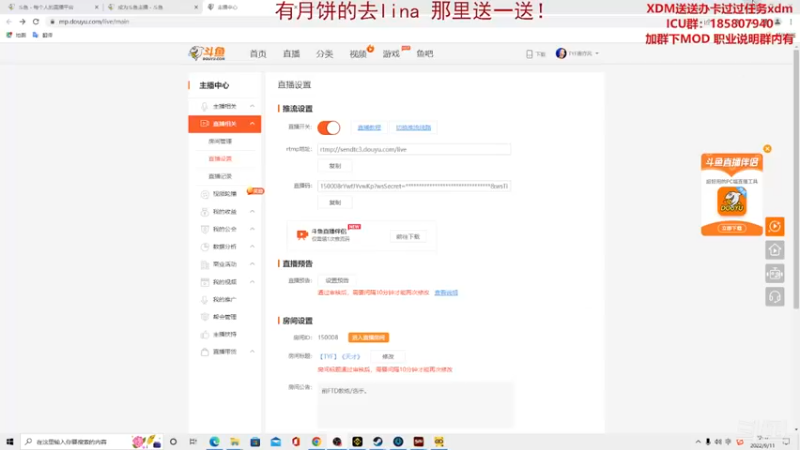Click the rtmp address input field
This screenshot has height=450, width=800.
click(x=414, y=149)
